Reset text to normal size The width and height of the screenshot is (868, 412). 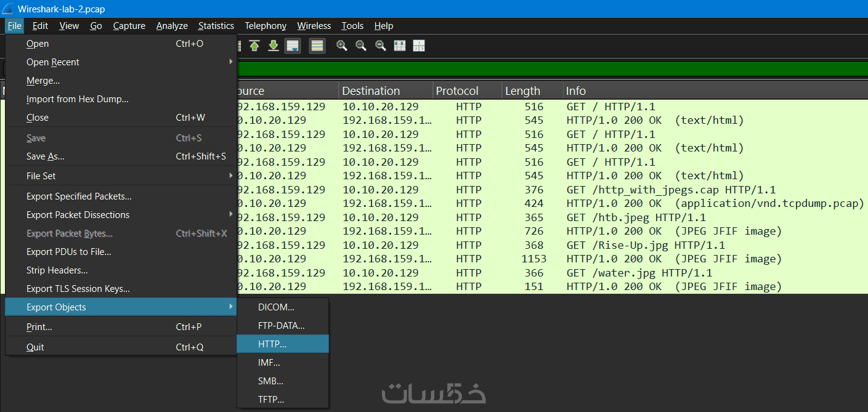(x=381, y=46)
